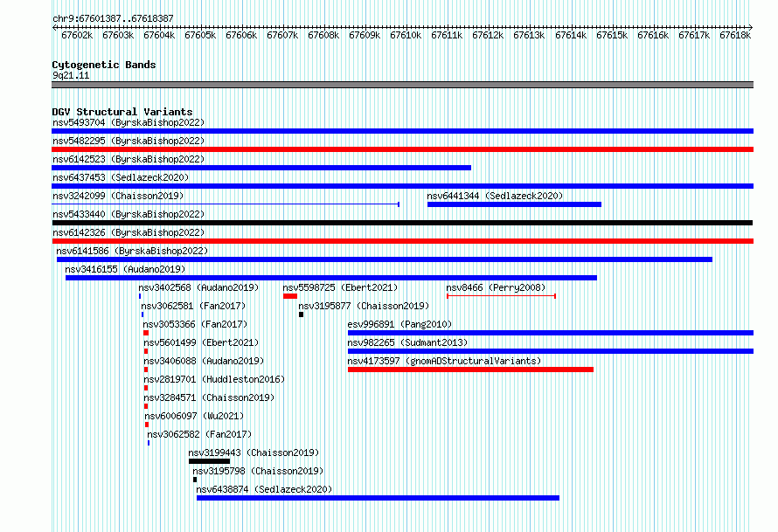The image size is (778, 532).
Task: Select the red glyph under nsv5598725
Action: pos(290,296)
